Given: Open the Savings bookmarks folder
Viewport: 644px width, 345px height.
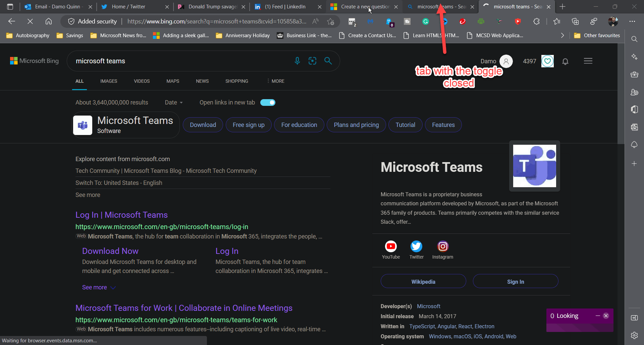Looking at the screenshot, I should click(x=70, y=36).
